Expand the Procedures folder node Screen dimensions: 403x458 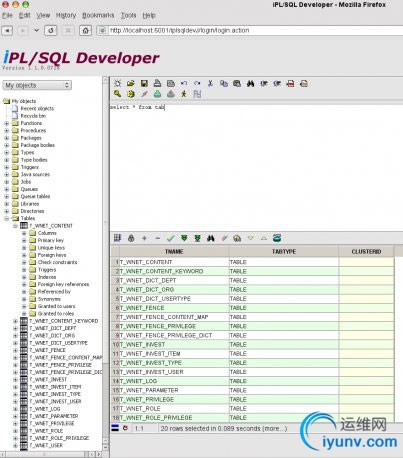7,131
